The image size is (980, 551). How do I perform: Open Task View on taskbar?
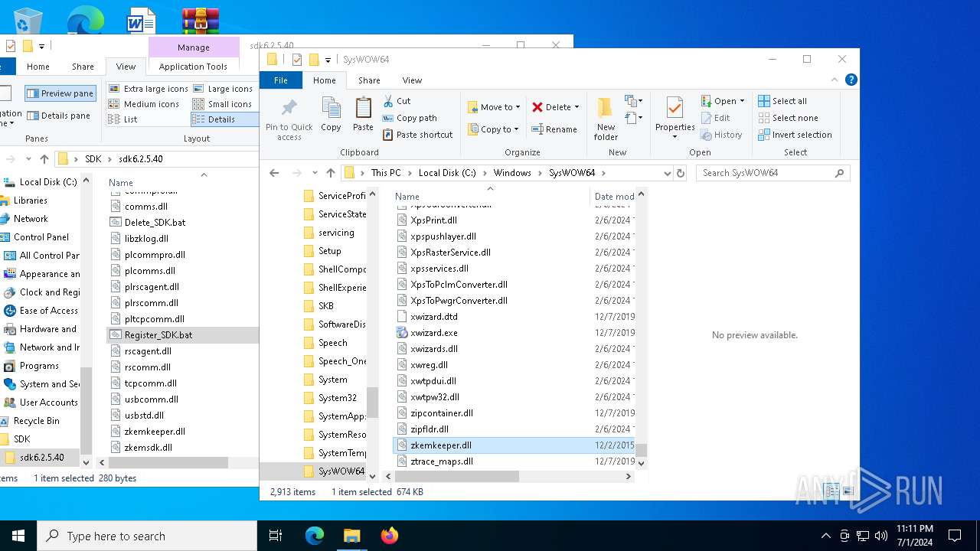coord(276,536)
